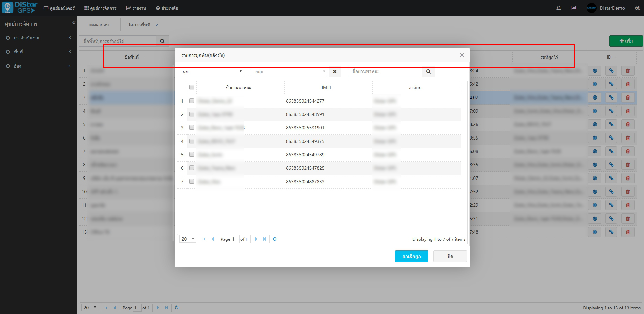Click the ยกเลิกผูก unbind button
This screenshot has height=314, width=644.
click(x=411, y=256)
